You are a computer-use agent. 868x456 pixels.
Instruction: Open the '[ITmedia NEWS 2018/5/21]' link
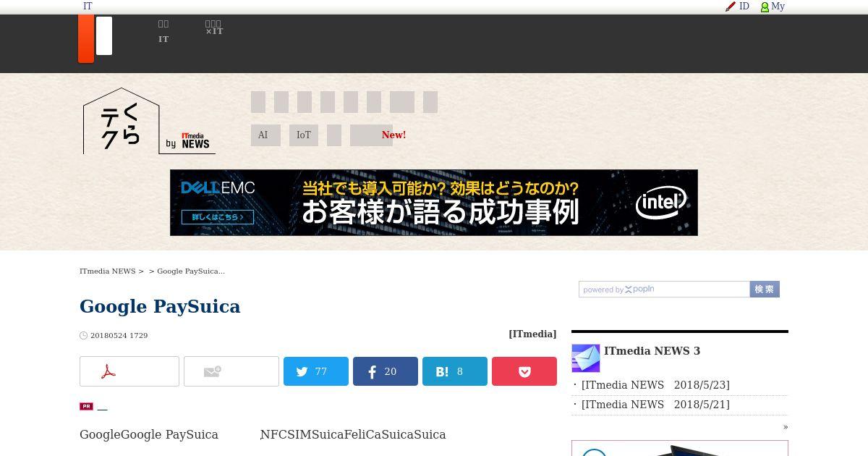[x=655, y=405]
